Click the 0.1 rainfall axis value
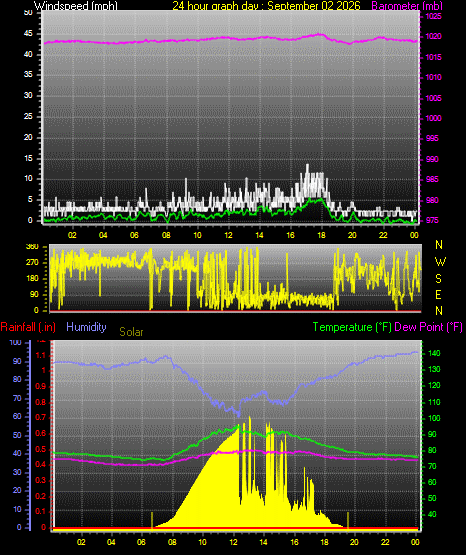Viewport: 466px width, 555px height. pyautogui.click(x=41, y=511)
